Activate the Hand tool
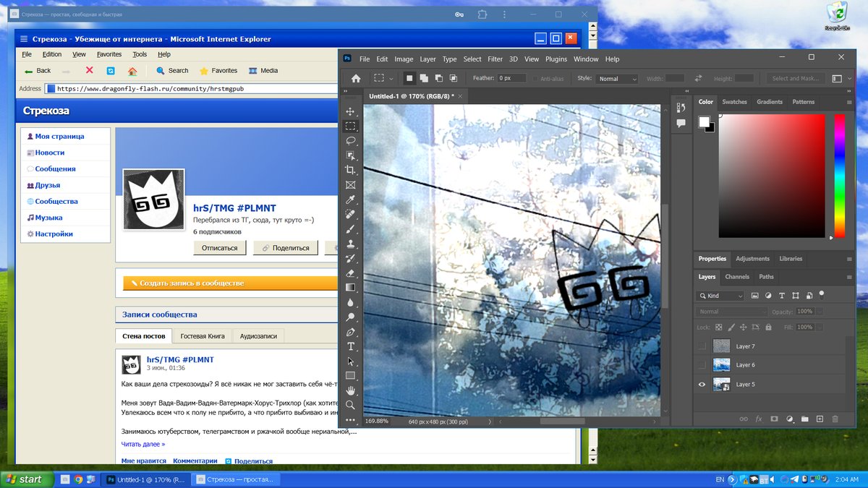868x488 pixels. 351,390
